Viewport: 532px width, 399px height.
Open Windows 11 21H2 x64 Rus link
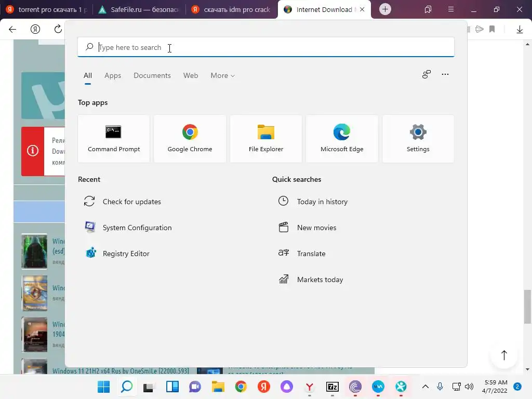pyautogui.click(x=121, y=371)
